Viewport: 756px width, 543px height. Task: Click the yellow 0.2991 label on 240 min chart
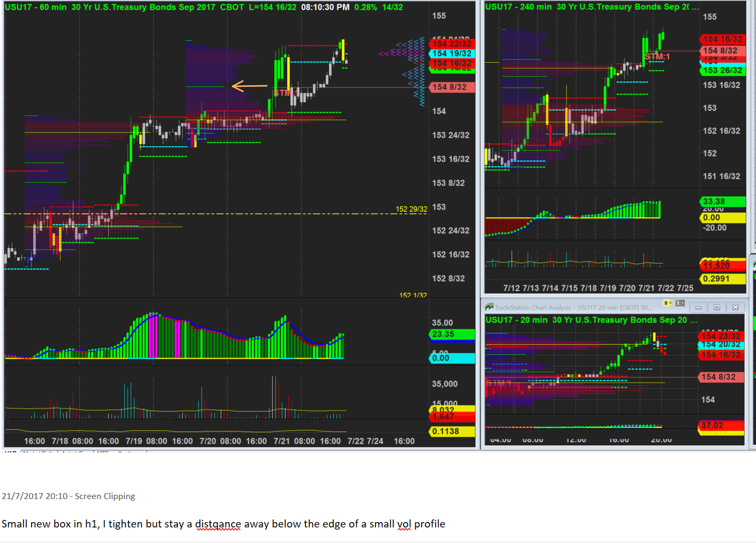click(x=723, y=279)
